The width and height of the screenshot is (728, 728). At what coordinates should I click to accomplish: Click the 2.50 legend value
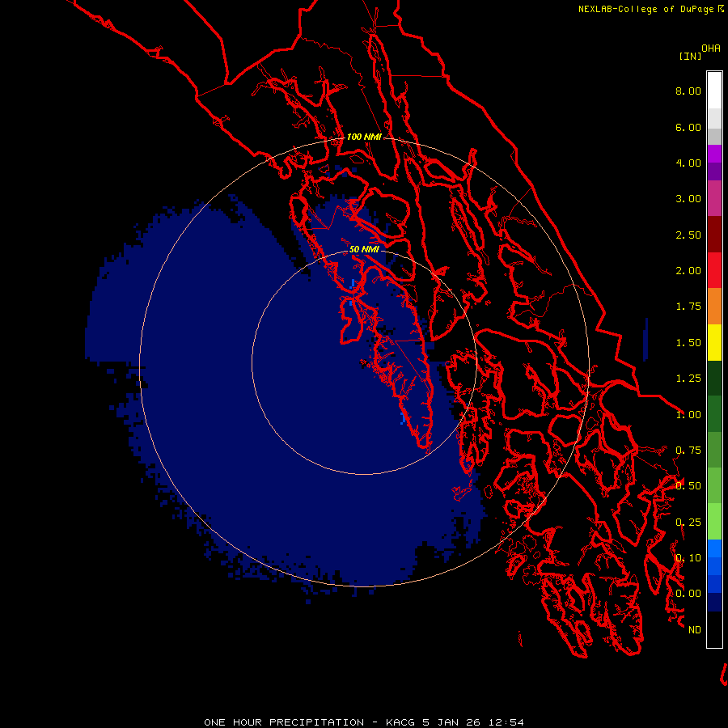(688, 235)
